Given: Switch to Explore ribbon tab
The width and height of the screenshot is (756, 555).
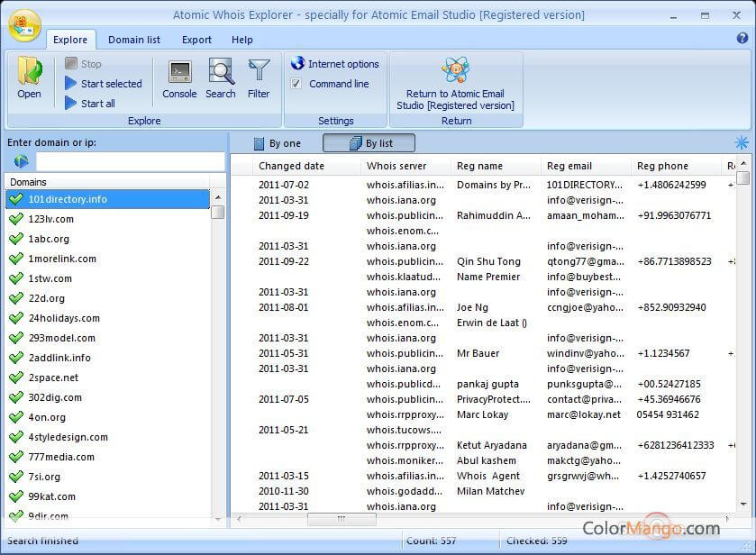Looking at the screenshot, I should pos(70,40).
